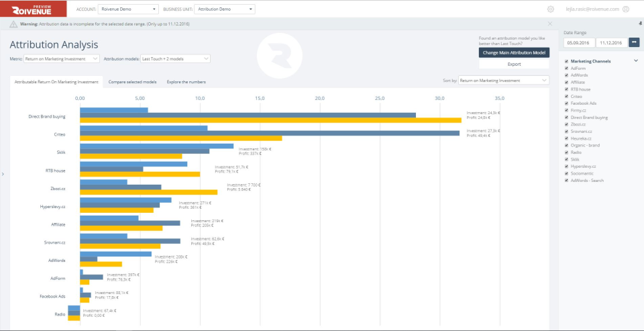Open the Account dropdown Roivenue Demo
The image size is (644, 331).
[x=128, y=9]
